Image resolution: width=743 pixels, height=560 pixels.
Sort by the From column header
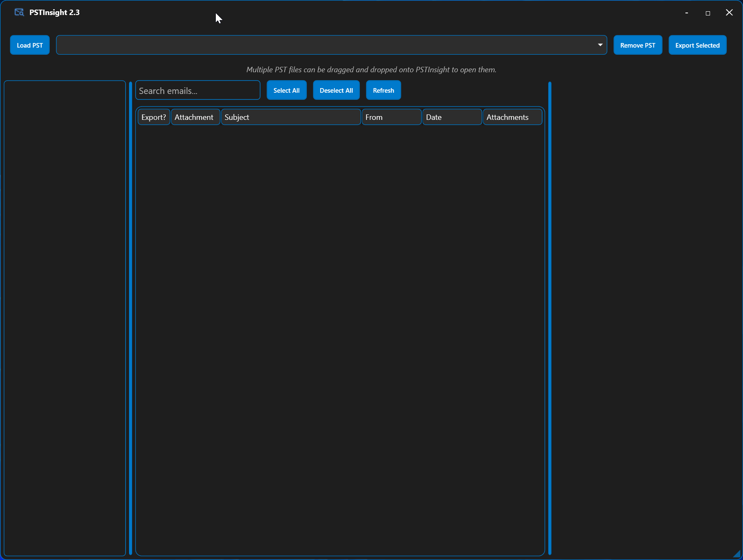pos(392,117)
